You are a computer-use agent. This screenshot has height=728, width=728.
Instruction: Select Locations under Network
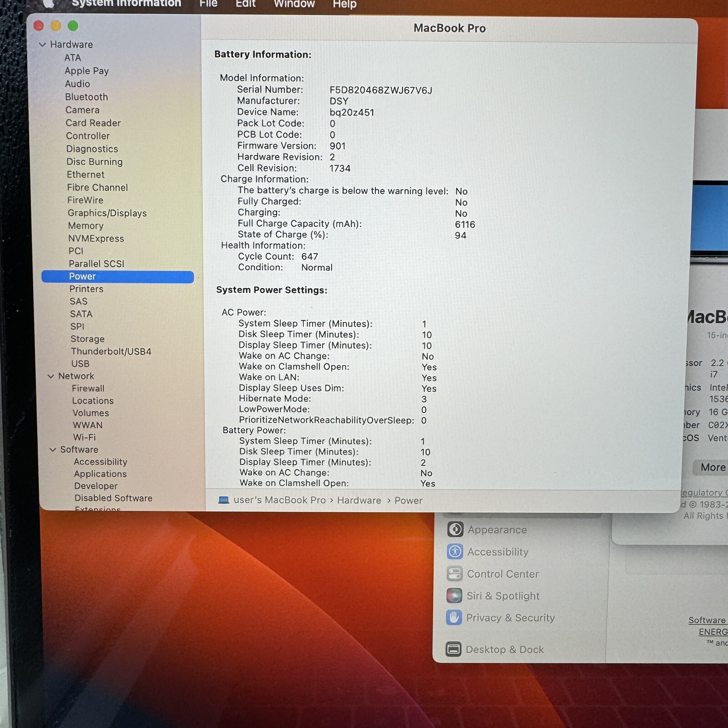coord(93,401)
